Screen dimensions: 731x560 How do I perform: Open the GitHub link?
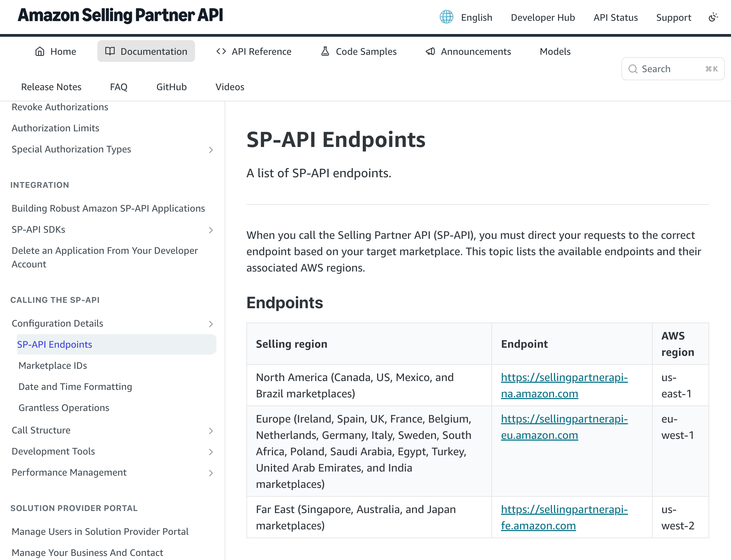pos(171,87)
